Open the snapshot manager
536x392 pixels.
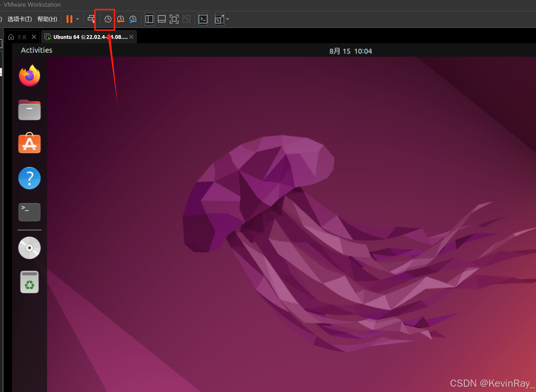click(133, 19)
